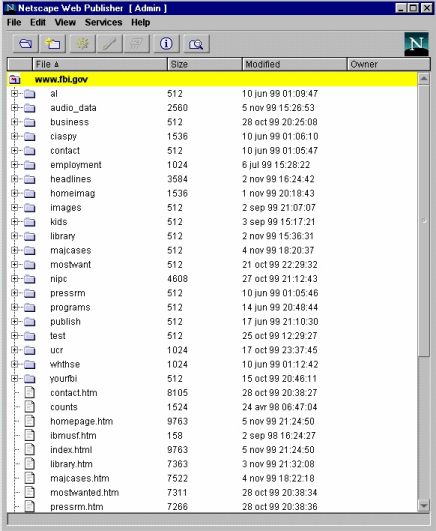Screen dimensions: 436x531
Task: Click the yourfbi folder icon
Action: coord(29,378)
